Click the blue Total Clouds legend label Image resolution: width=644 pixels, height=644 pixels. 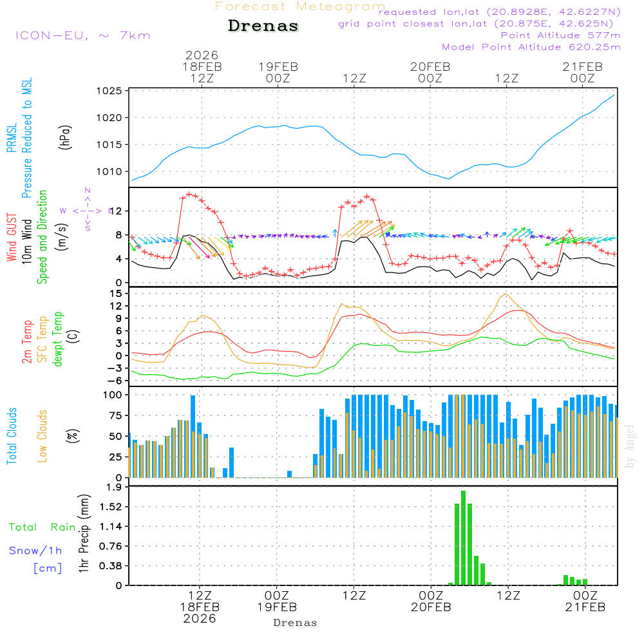[12, 436]
